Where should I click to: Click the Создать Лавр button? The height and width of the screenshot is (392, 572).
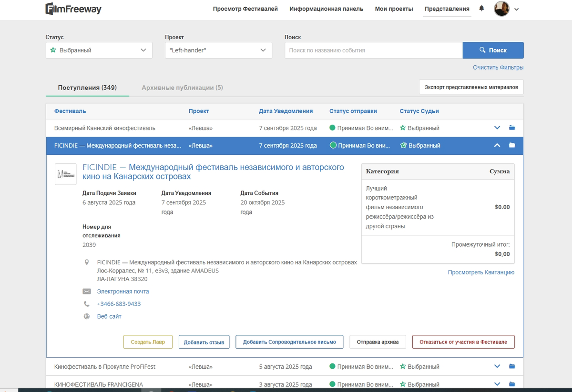point(148,342)
